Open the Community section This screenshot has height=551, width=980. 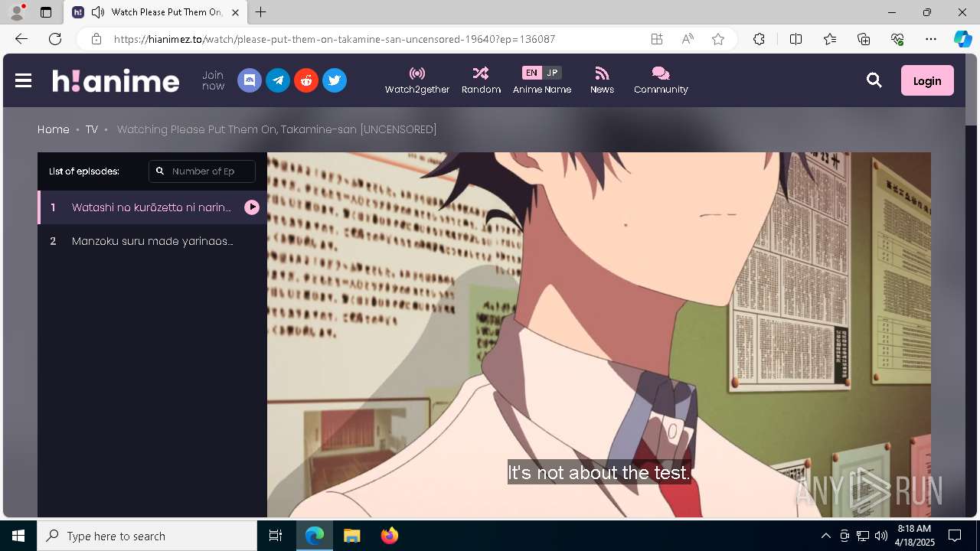(x=661, y=80)
